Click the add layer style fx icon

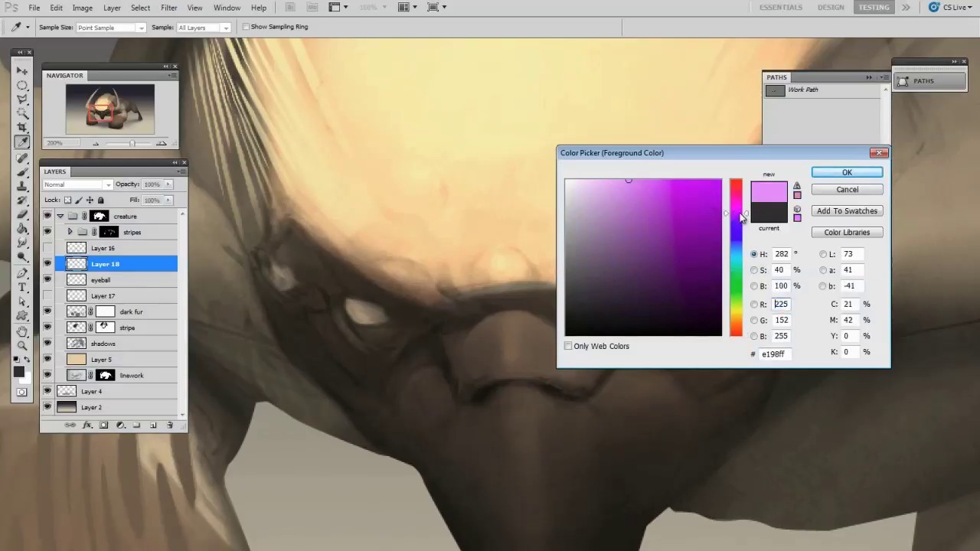[x=87, y=425]
